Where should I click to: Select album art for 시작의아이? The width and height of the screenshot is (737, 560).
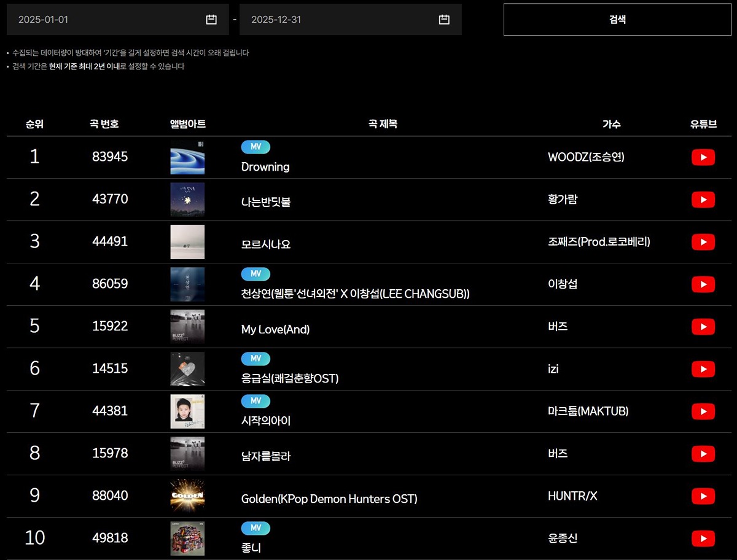(x=187, y=411)
